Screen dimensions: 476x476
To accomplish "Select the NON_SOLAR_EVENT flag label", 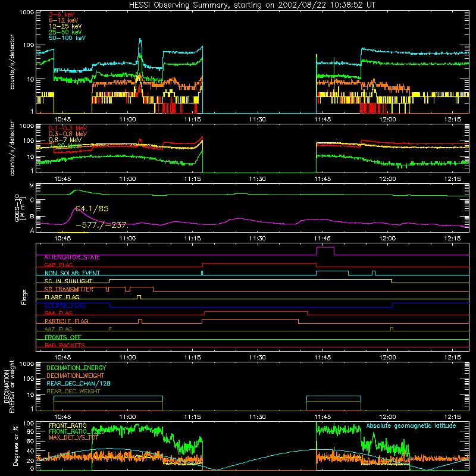I will click(x=72, y=273).
